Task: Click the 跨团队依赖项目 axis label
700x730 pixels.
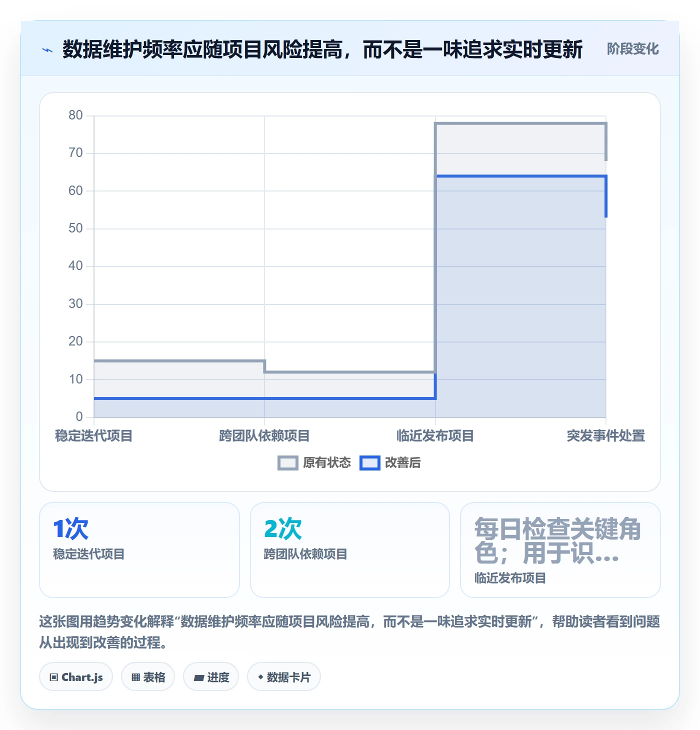Action: point(264,436)
